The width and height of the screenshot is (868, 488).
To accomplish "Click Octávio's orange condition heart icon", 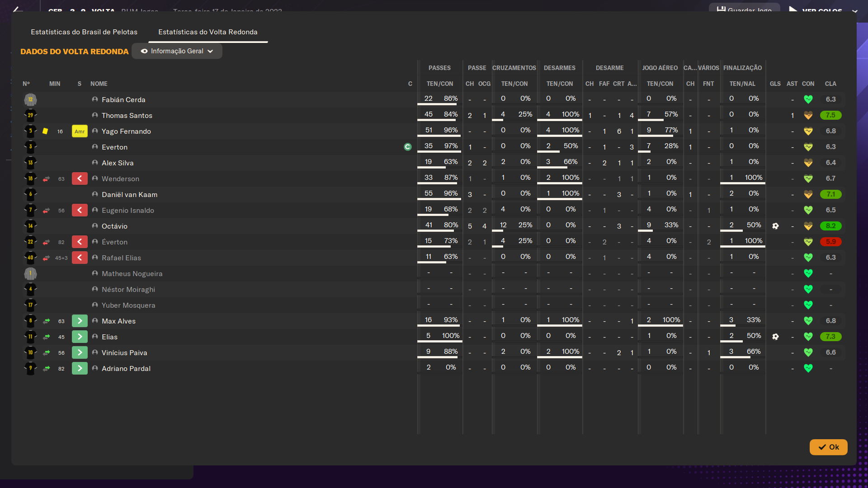I will 808,226.
